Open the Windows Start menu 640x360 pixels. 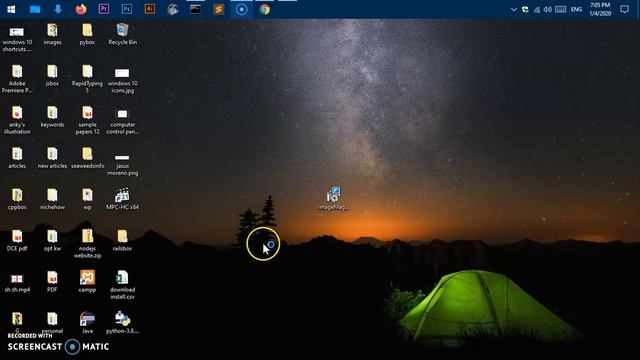pos(11,9)
